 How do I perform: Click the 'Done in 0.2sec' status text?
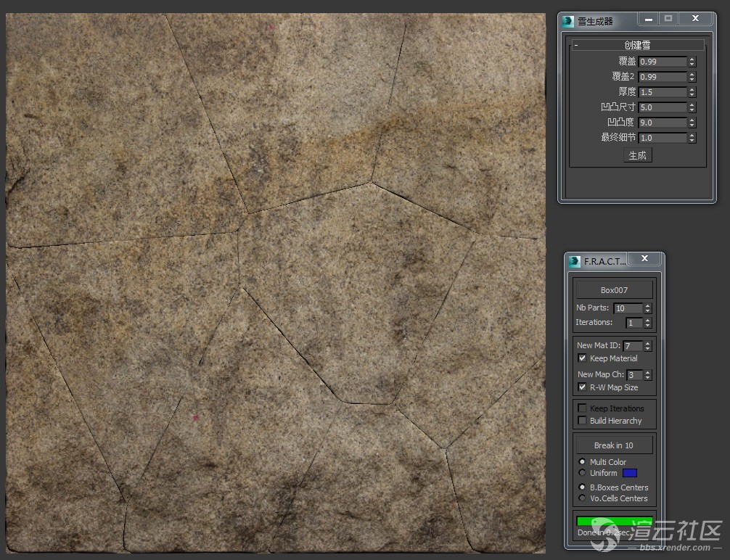[x=604, y=532]
